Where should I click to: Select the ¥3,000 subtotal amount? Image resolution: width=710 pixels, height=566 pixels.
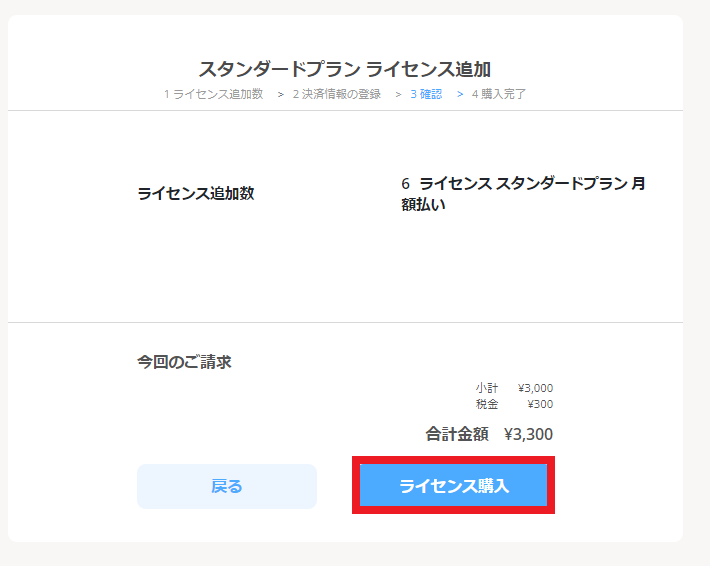point(535,388)
